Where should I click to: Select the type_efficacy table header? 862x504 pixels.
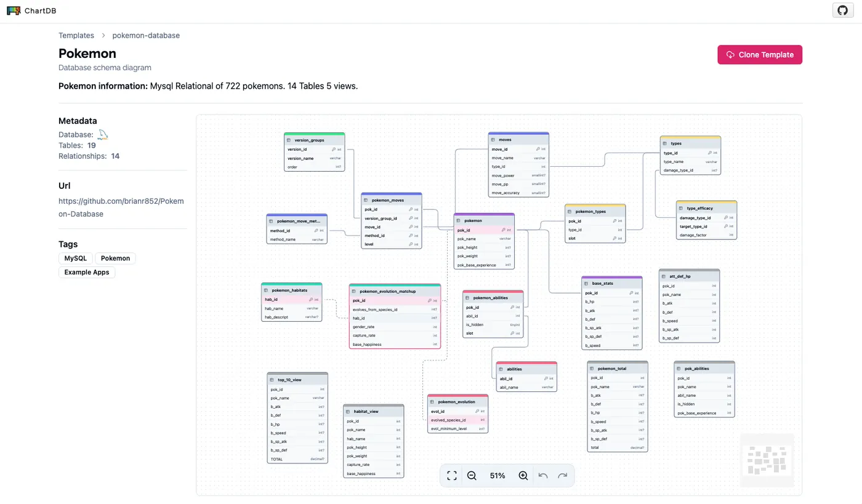tap(706, 209)
